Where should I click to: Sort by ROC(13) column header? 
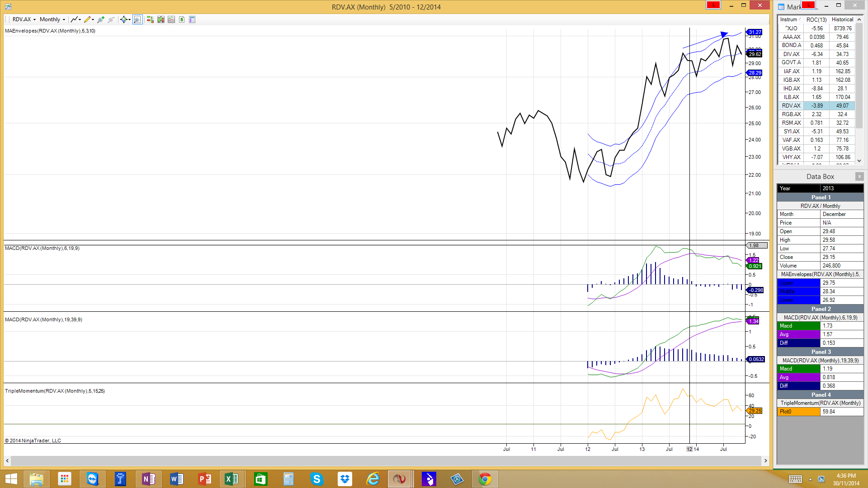816,19
